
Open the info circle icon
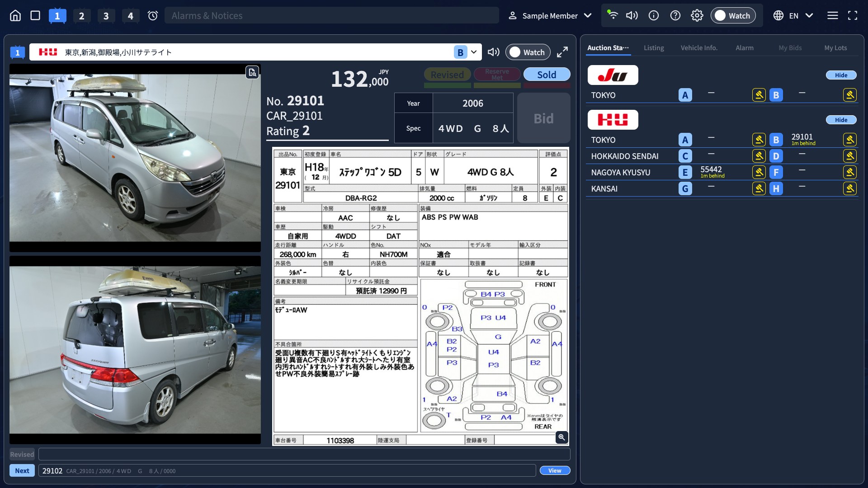(654, 16)
